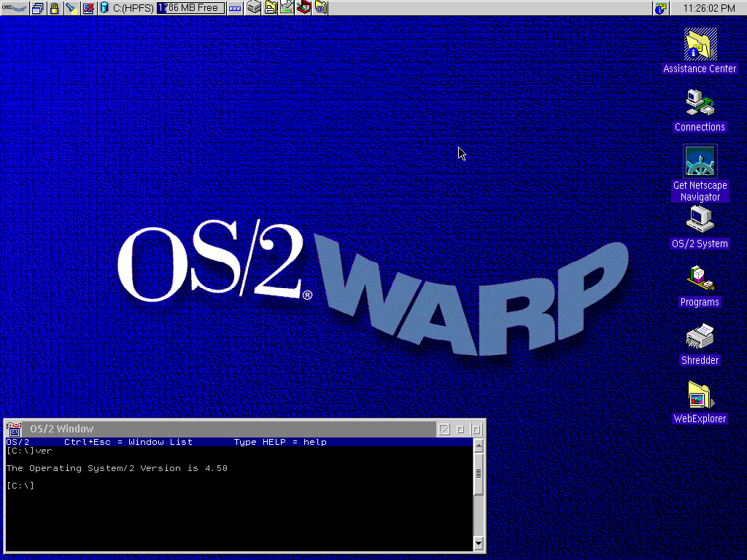Click the Shut Down computer icon
Image resolution: width=747 pixels, height=560 pixels.
coord(88,8)
